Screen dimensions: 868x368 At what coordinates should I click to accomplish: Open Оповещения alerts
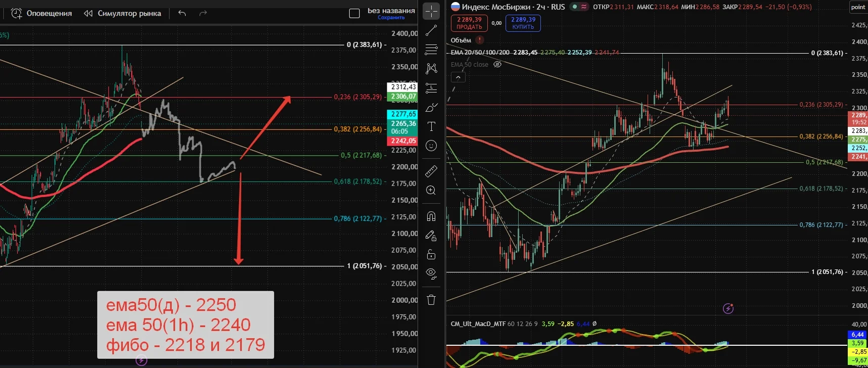[x=41, y=14]
